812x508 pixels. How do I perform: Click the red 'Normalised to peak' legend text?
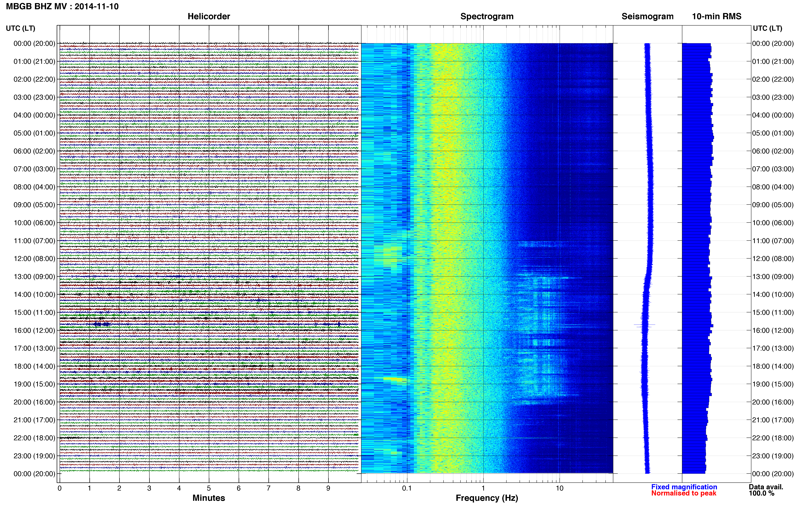[x=684, y=493]
